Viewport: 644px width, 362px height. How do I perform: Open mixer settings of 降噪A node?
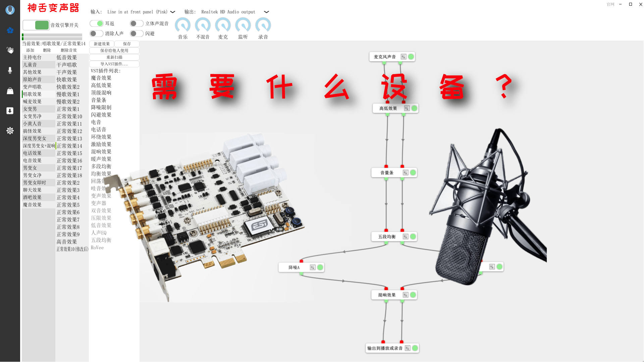click(313, 267)
